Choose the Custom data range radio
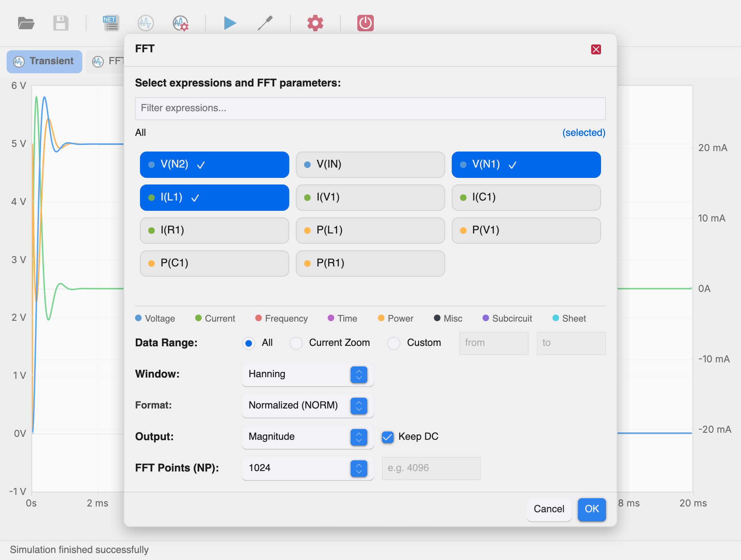741x560 pixels. [x=394, y=343]
